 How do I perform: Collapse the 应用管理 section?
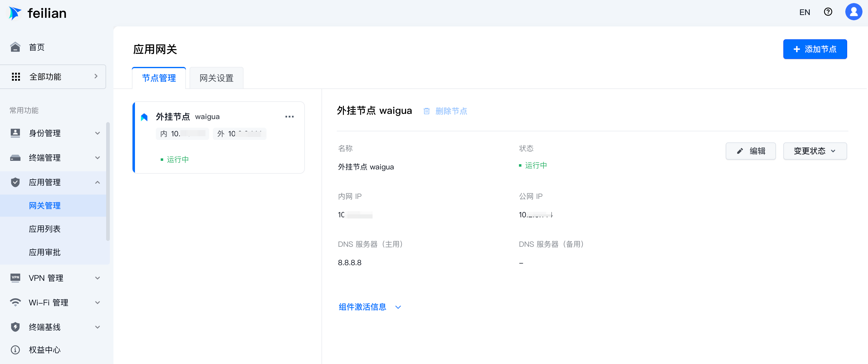click(x=97, y=182)
